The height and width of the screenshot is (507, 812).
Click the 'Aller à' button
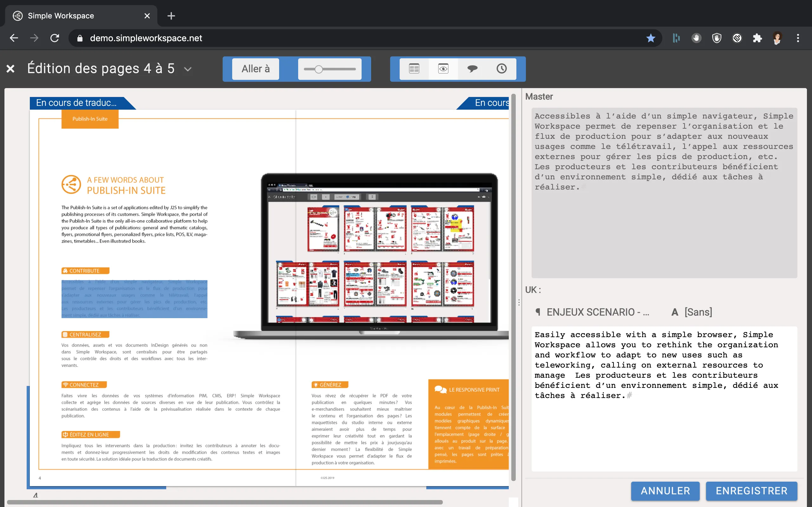(255, 69)
